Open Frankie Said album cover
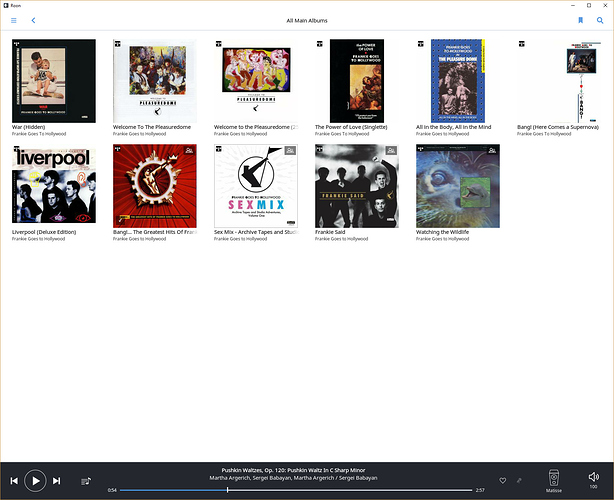 357,186
